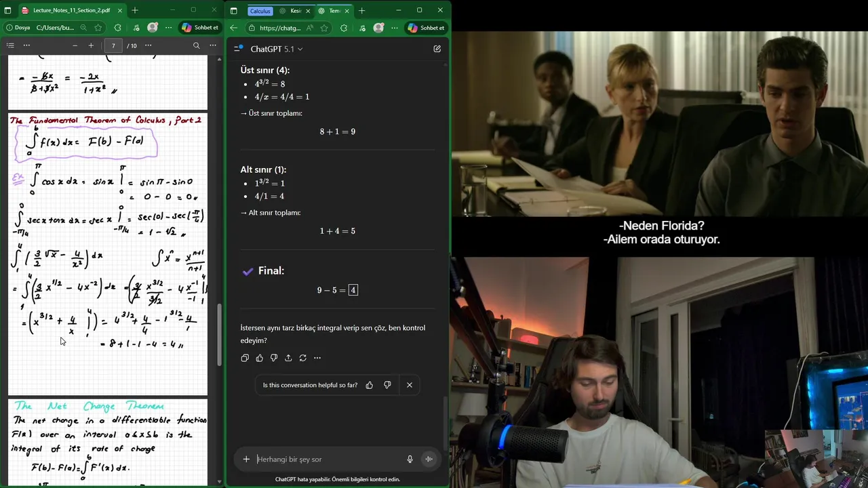This screenshot has height=488, width=868.
Task: Open more actions for the response
Action: [x=317, y=358]
